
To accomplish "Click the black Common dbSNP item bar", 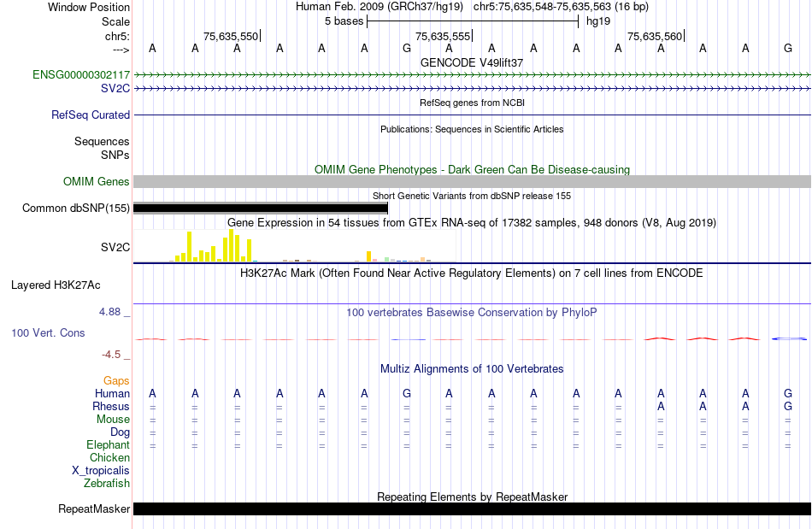I will point(261,208).
